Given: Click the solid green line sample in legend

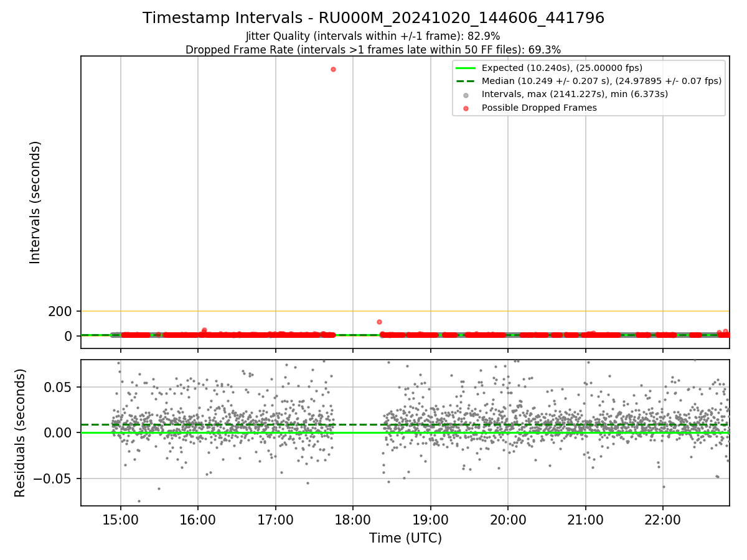Looking at the screenshot, I should pos(467,68).
